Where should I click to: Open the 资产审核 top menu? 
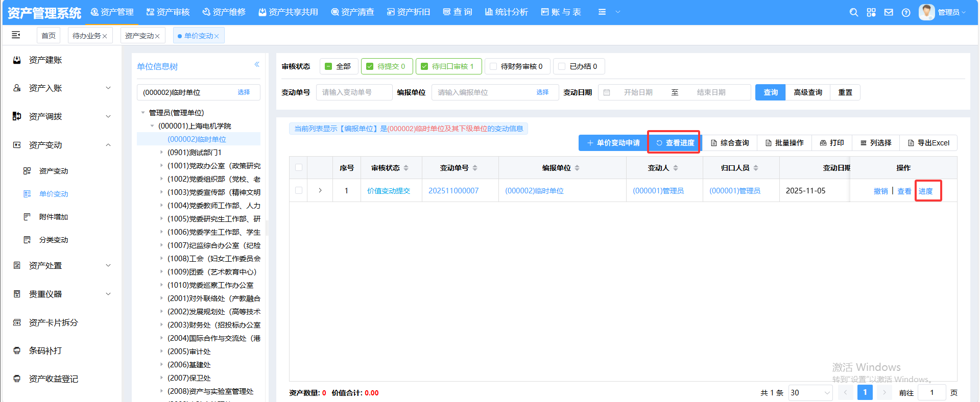point(168,12)
